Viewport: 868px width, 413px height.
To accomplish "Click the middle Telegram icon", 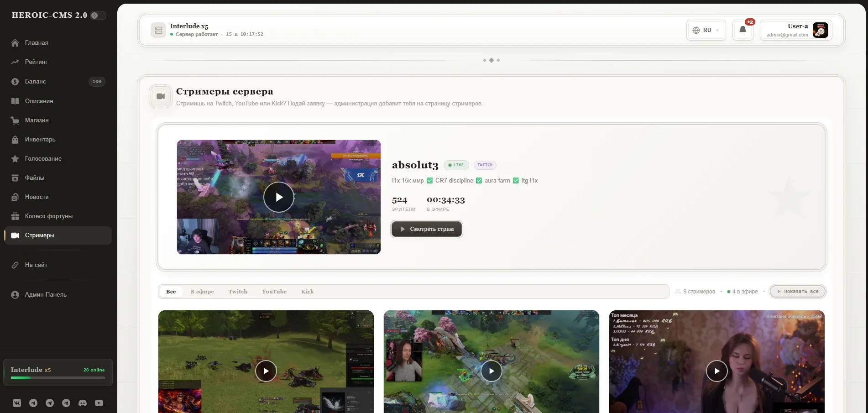I will pos(50,403).
